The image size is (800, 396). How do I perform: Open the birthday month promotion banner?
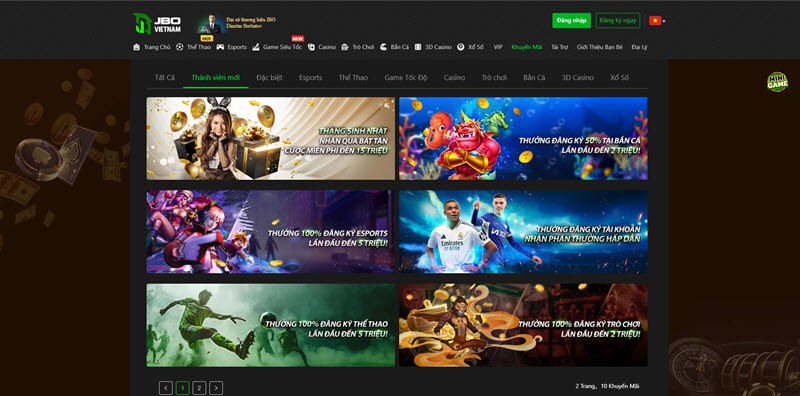(270, 138)
